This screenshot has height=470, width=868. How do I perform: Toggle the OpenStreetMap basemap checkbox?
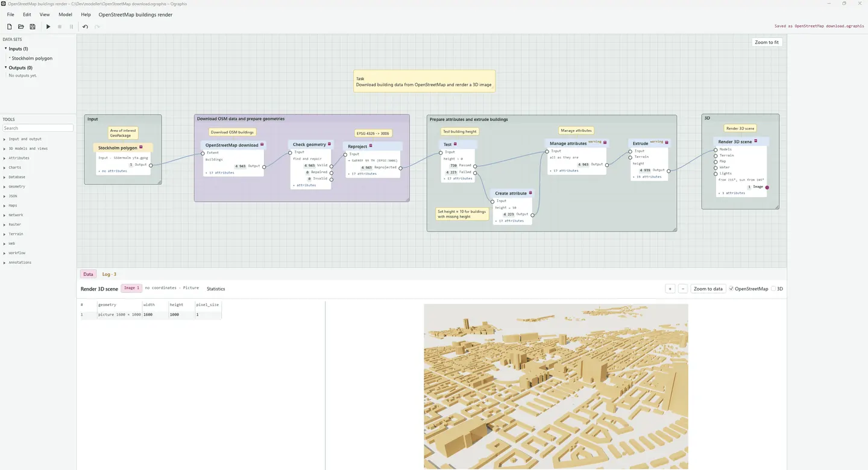click(732, 289)
